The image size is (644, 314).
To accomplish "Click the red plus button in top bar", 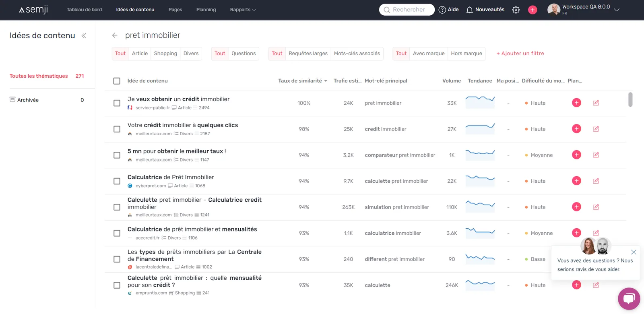I will click(x=533, y=10).
